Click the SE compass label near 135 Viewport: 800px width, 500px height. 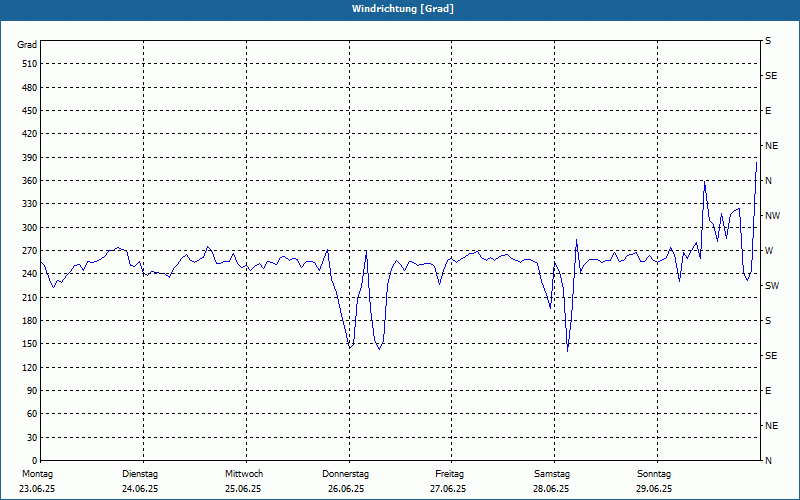(x=771, y=356)
